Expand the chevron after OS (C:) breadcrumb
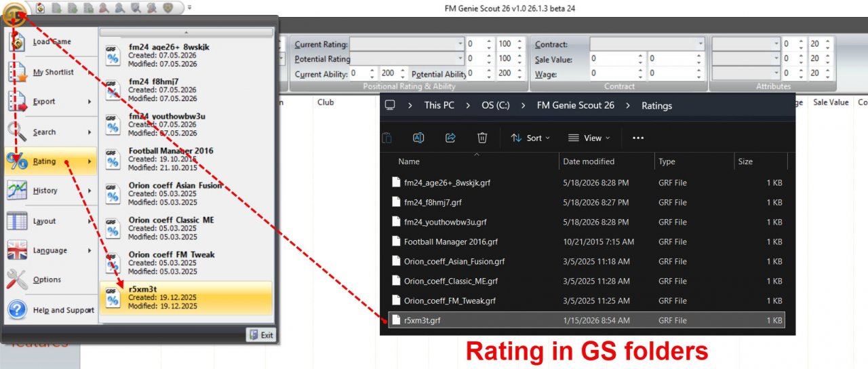The width and height of the screenshot is (868, 369). [523, 106]
